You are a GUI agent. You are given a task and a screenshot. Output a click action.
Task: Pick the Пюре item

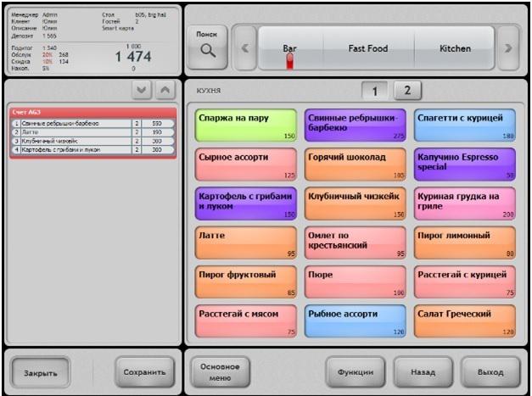356,282
